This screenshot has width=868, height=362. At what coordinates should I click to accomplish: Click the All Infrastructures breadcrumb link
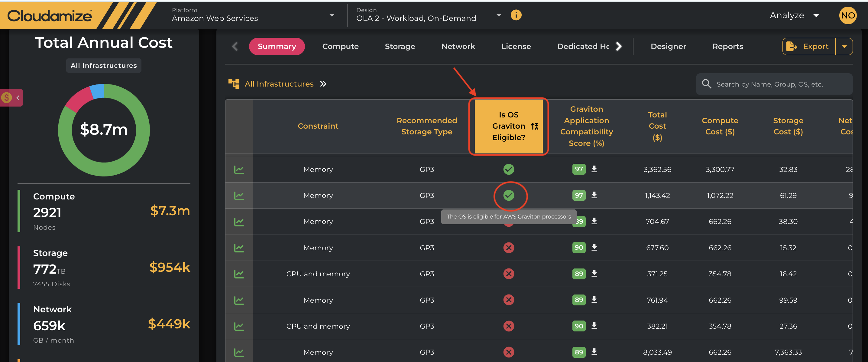(279, 84)
